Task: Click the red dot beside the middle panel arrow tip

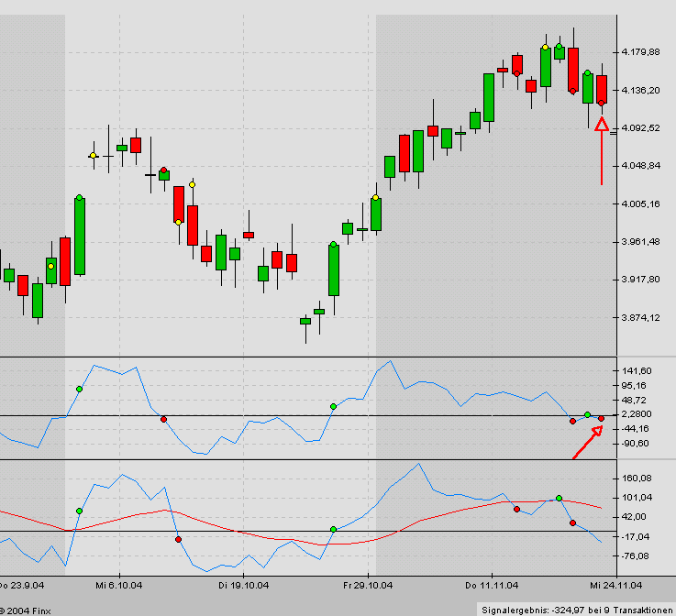Action: tap(601, 419)
